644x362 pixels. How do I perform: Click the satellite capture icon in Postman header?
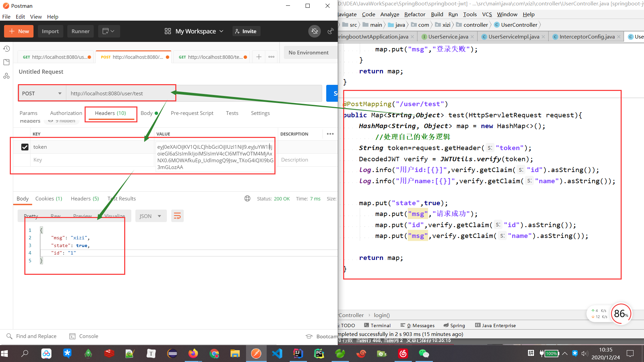point(331,31)
